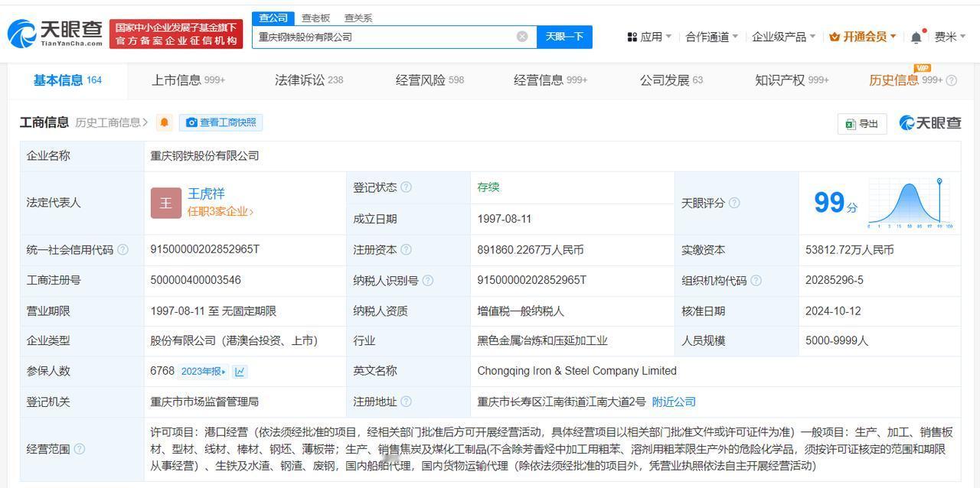Switch to the 基本信息 tab
Image resolution: width=980 pixels, height=488 pixels.
(x=67, y=80)
